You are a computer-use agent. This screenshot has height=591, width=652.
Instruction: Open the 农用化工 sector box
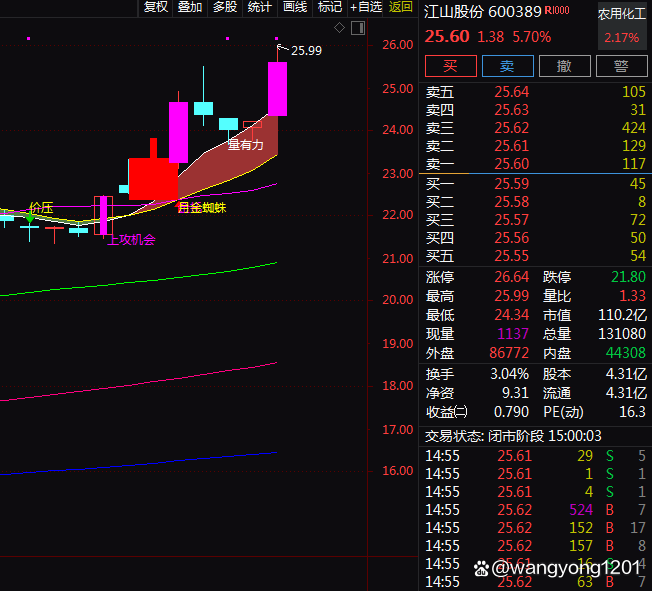[x=622, y=26]
